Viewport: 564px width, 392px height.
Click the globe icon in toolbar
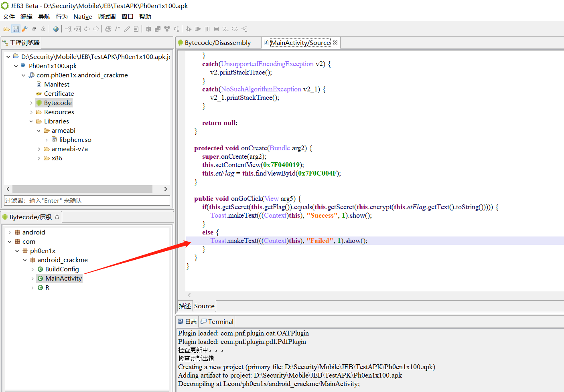[x=56, y=29]
